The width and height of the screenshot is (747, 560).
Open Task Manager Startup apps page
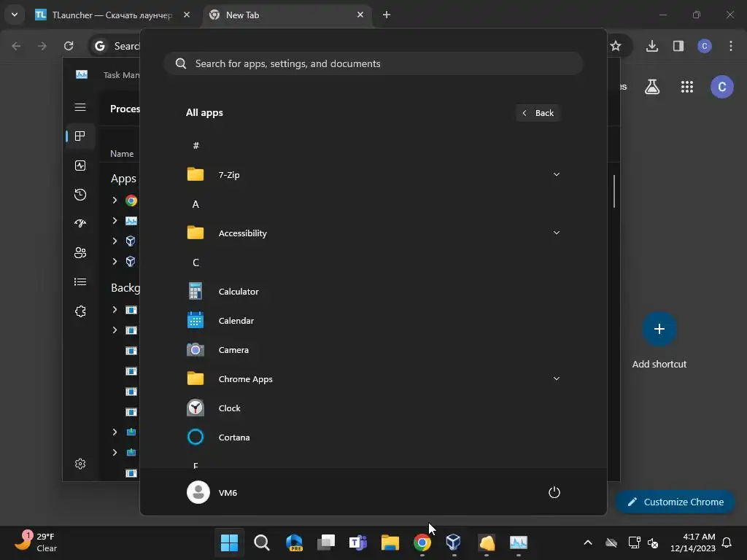tap(80, 223)
